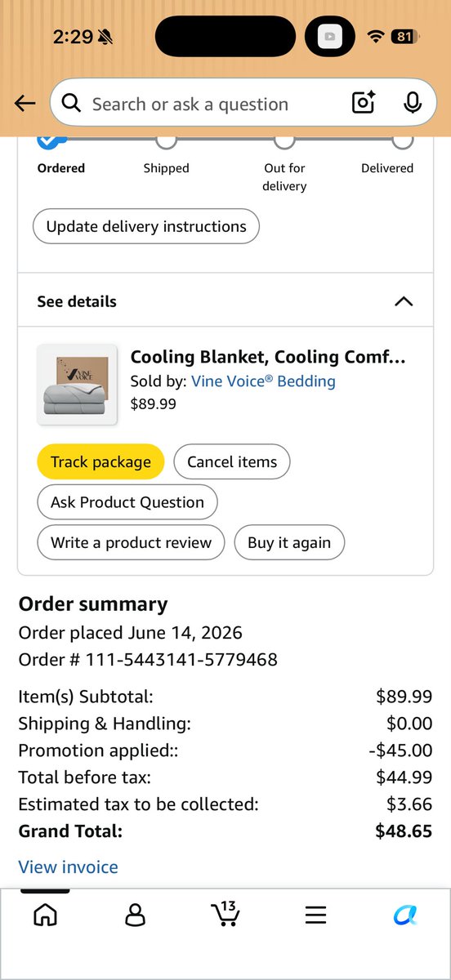The image size is (451, 980).
Task: Click the Track package button
Action: coord(100,461)
